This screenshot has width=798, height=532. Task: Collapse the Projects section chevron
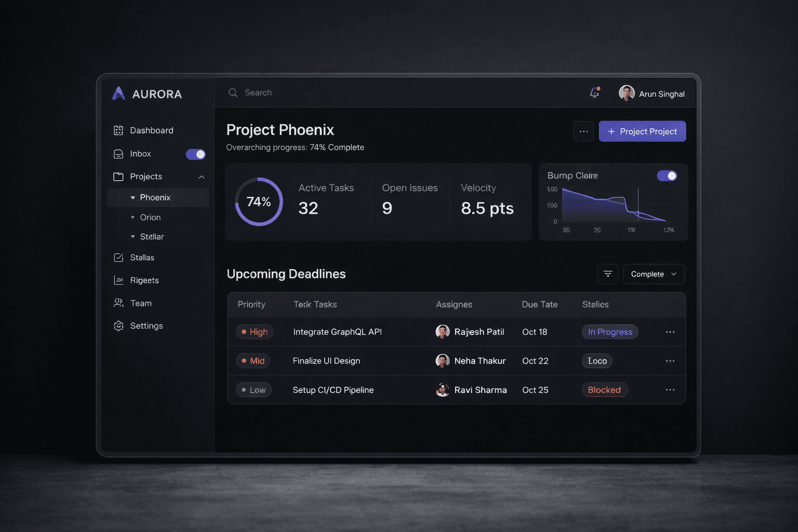pyautogui.click(x=202, y=177)
